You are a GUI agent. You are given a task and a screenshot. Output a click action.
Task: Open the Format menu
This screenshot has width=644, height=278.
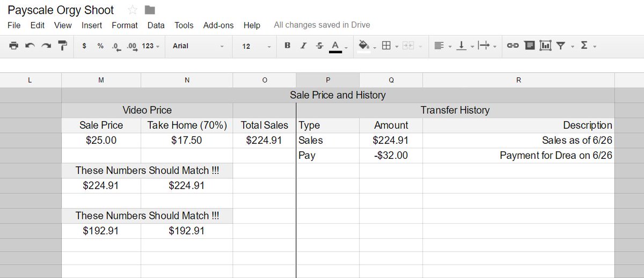coord(125,25)
